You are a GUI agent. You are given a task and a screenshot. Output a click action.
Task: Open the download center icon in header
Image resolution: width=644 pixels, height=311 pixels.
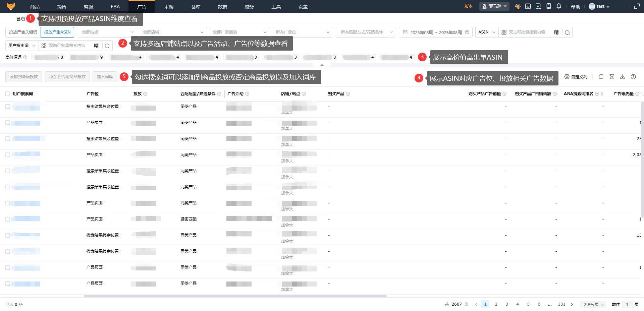(x=528, y=6)
